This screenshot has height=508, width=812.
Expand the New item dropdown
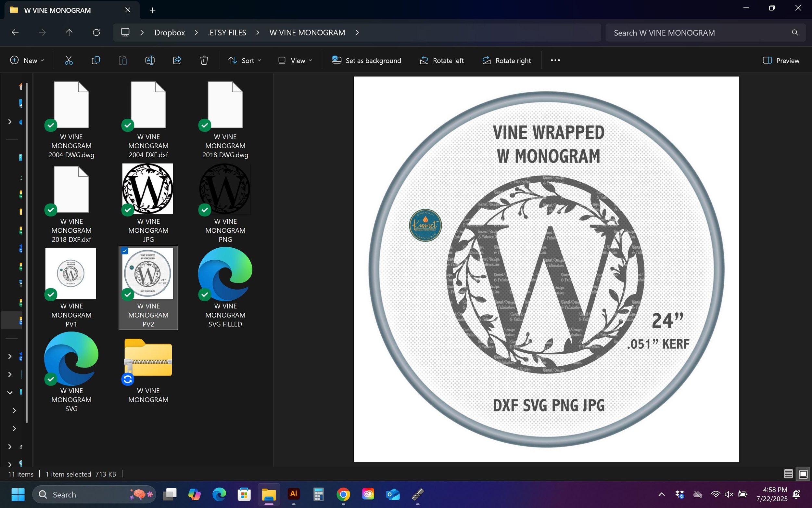(x=27, y=60)
